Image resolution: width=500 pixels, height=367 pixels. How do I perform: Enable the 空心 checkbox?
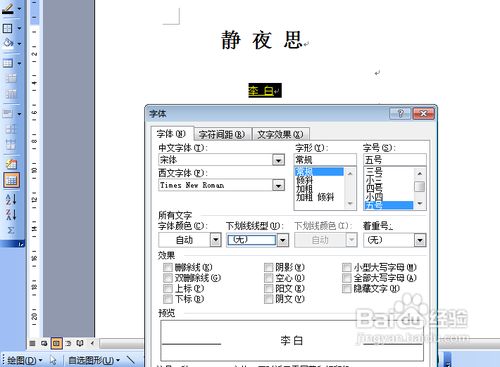(x=268, y=278)
